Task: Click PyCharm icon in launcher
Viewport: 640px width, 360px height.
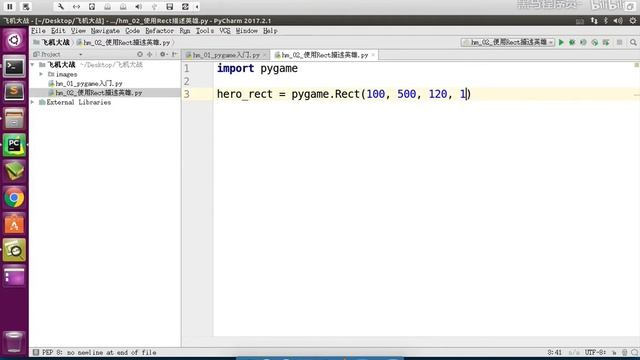Action: (x=14, y=145)
